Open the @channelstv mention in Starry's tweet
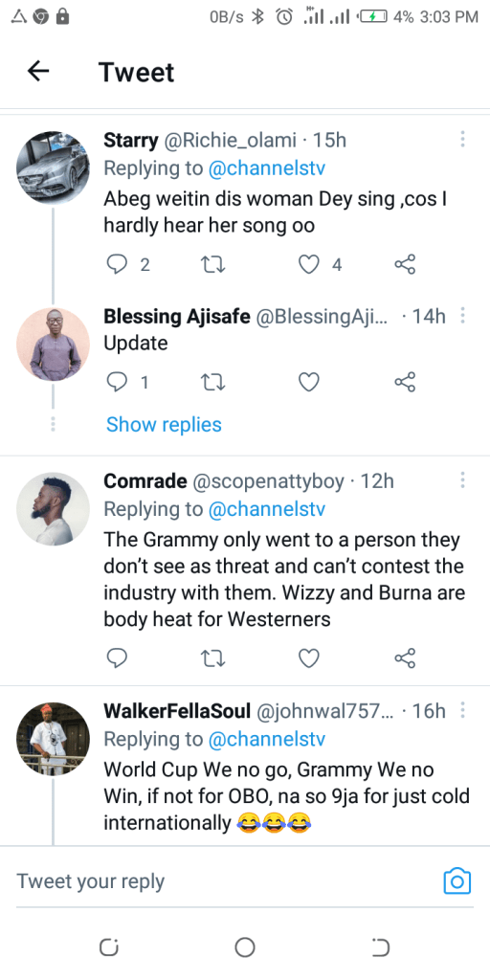The image size is (490, 980). [266, 168]
